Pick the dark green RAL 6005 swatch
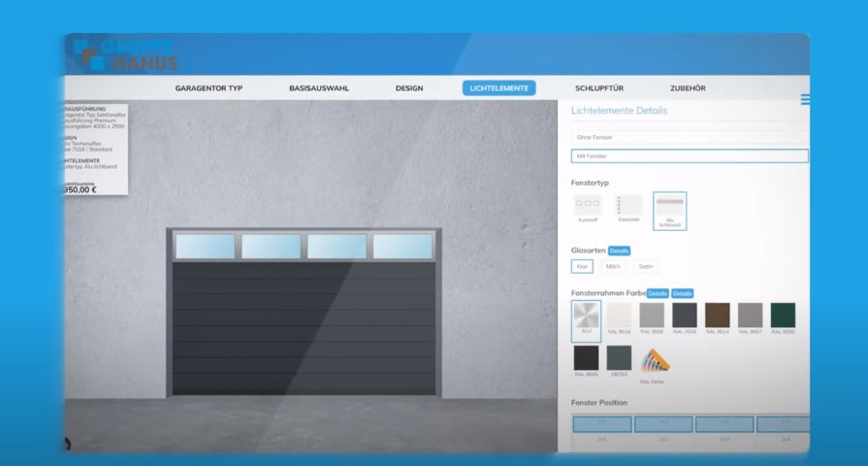The image size is (868, 466). 783,316
